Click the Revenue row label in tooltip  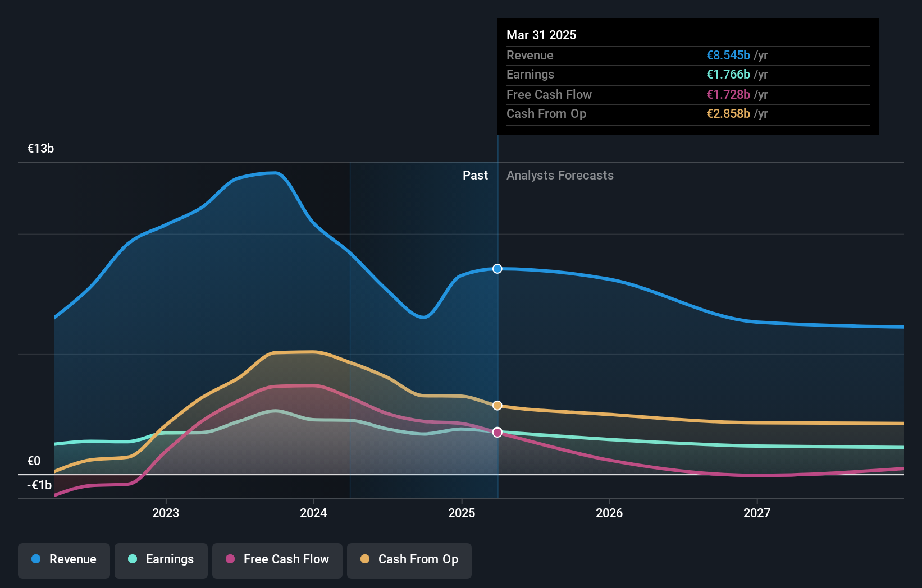(530, 55)
